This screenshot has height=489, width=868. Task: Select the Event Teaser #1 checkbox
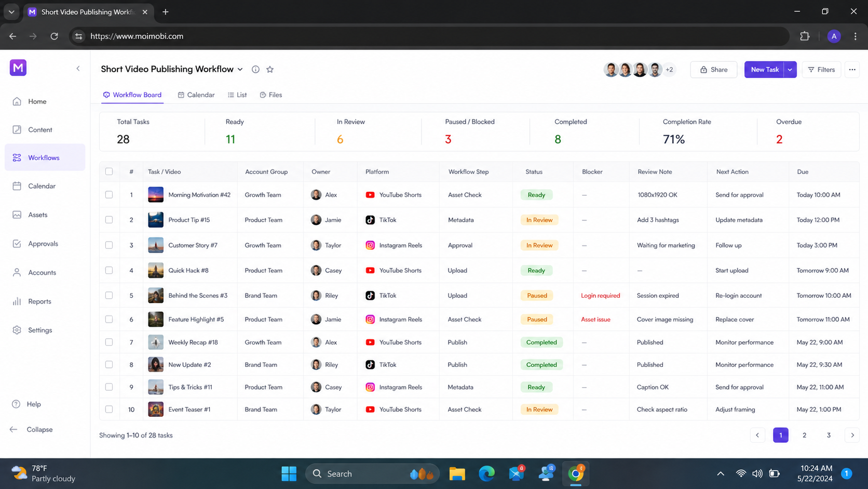click(109, 409)
